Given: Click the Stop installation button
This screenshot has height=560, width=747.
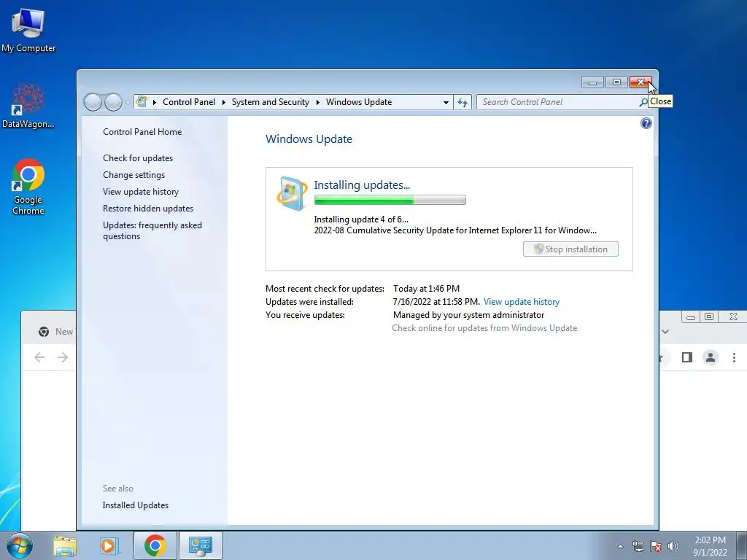Looking at the screenshot, I should [570, 249].
